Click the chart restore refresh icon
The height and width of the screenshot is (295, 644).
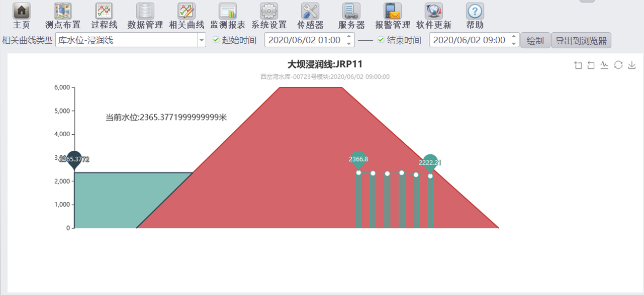point(618,65)
